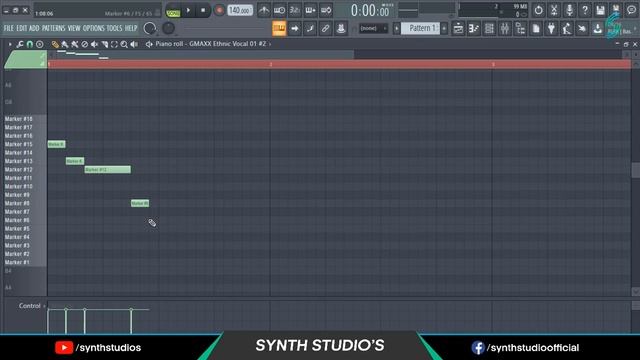Open piano roll menu arrow
Viewport: 640px width, 360px height.
pos(10,44)
